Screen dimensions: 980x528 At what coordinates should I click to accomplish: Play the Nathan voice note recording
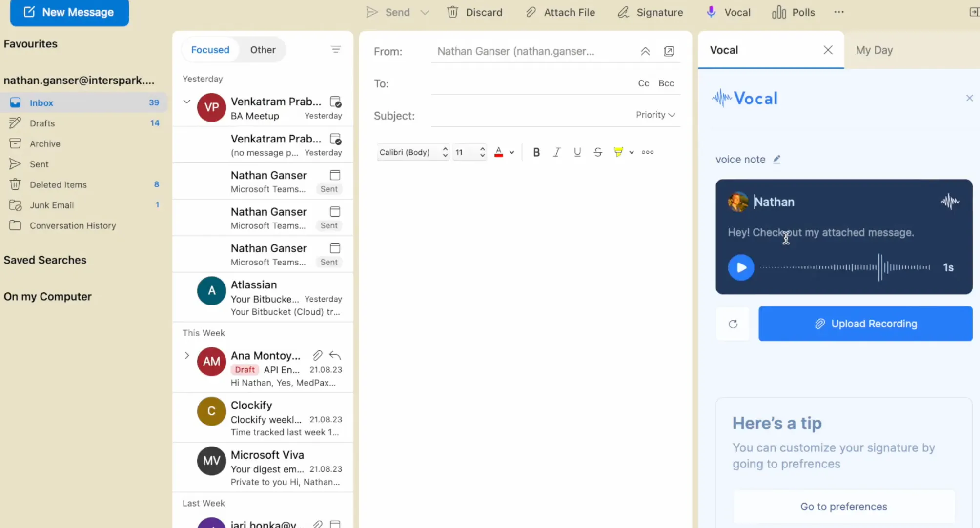pos(741,267)
